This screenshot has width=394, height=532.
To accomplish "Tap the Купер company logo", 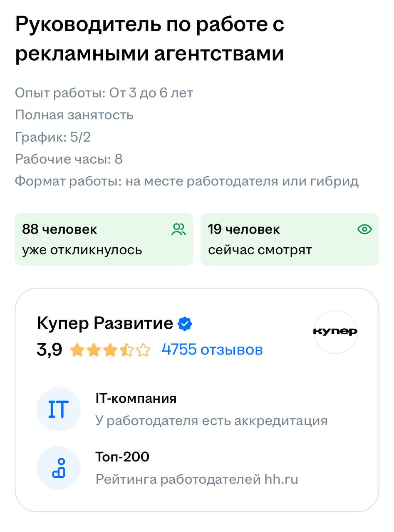I will pos(335,332).
